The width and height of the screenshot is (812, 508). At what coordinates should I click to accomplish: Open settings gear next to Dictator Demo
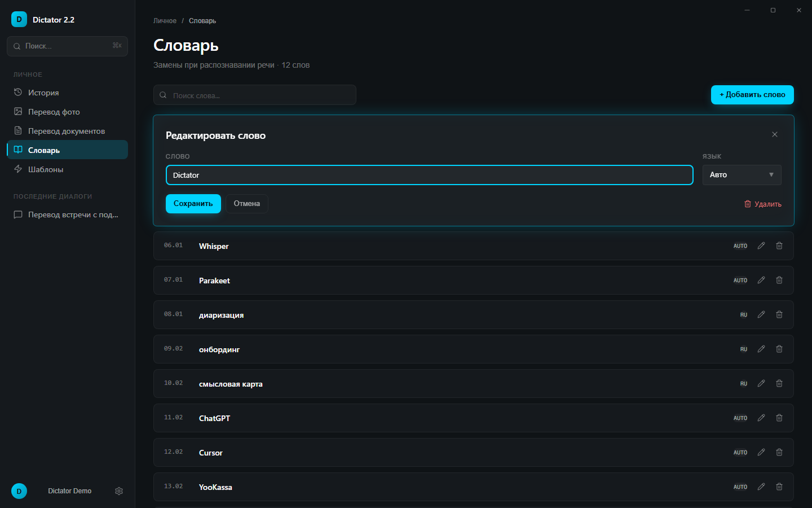point(119,491)
